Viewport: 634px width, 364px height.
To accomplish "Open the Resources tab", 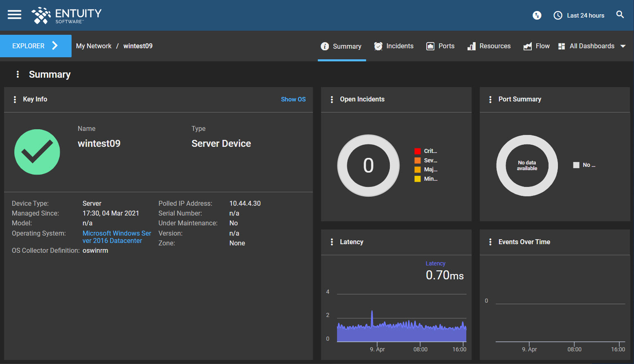I will (489, 46).
